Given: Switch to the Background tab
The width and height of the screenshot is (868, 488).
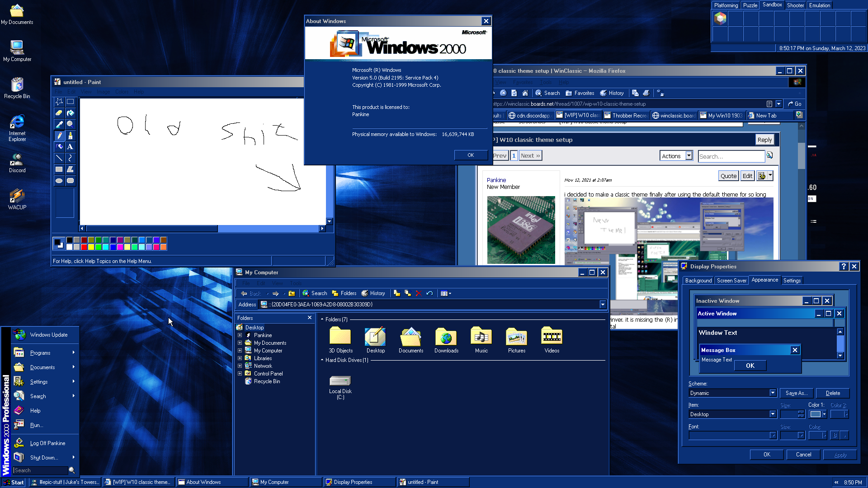Looking at the screenshot, I should [x=698, y=281].
